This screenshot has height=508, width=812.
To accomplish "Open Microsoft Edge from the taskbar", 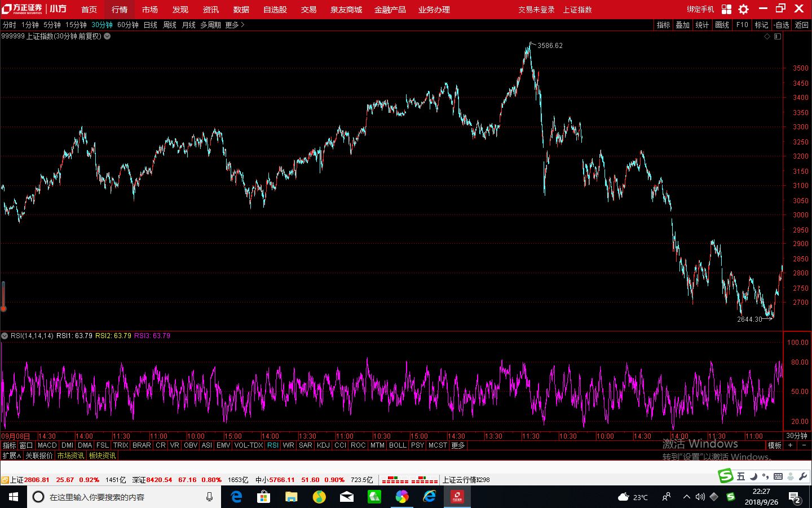I will (236, 497).
